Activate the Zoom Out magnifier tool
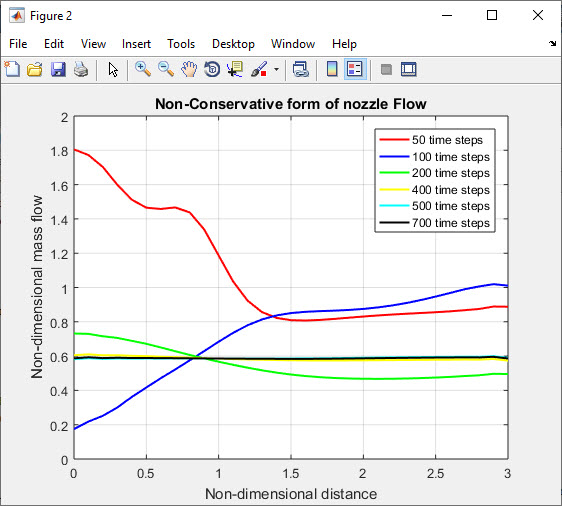This screenshot has height=506, width=562. [166, 69]
